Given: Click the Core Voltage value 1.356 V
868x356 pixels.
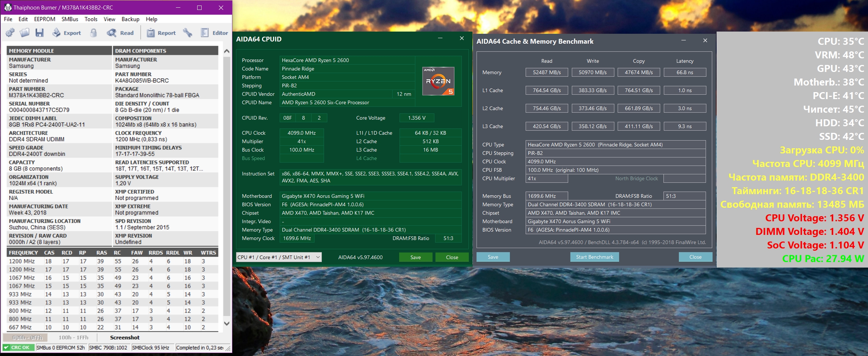Looking at the screenshot, I should [417, 118].
